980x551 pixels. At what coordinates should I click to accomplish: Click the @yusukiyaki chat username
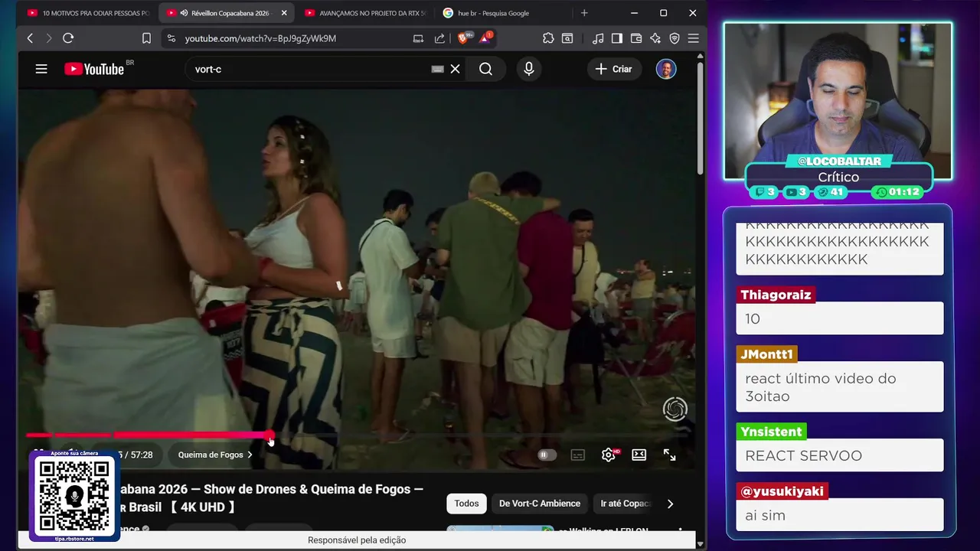click(x=782, y=491)
